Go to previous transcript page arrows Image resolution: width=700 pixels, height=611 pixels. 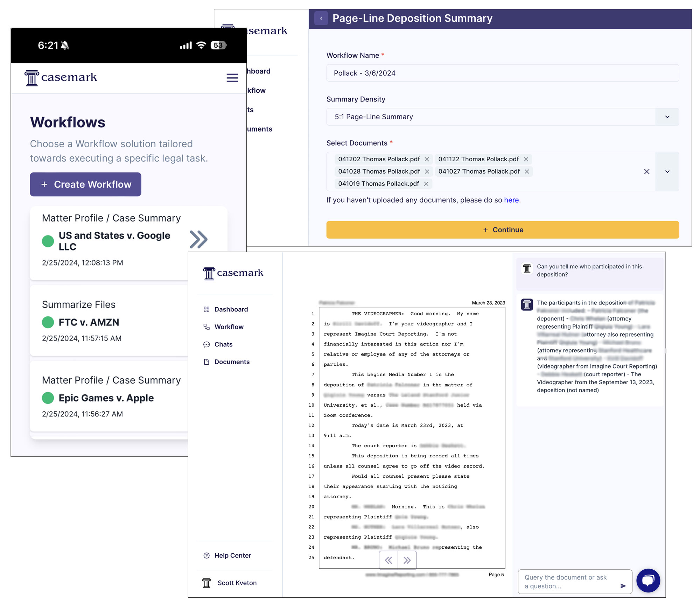pyautogui.click(x=388, y=560)
